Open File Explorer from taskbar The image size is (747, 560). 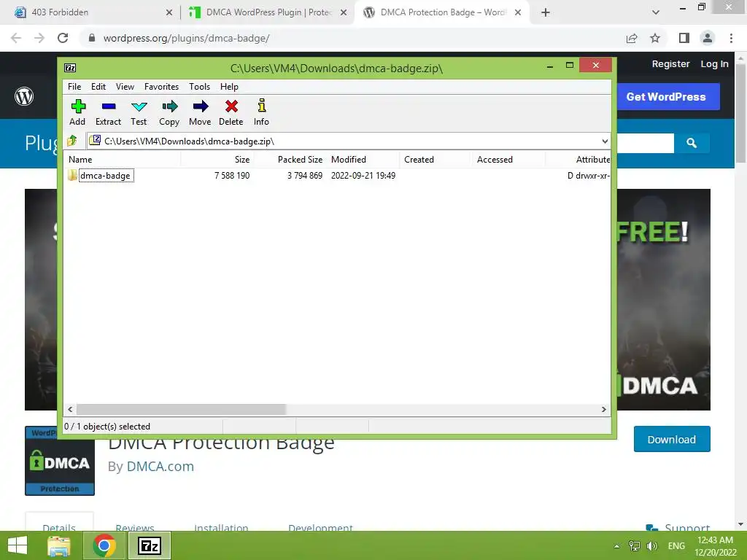59,545
